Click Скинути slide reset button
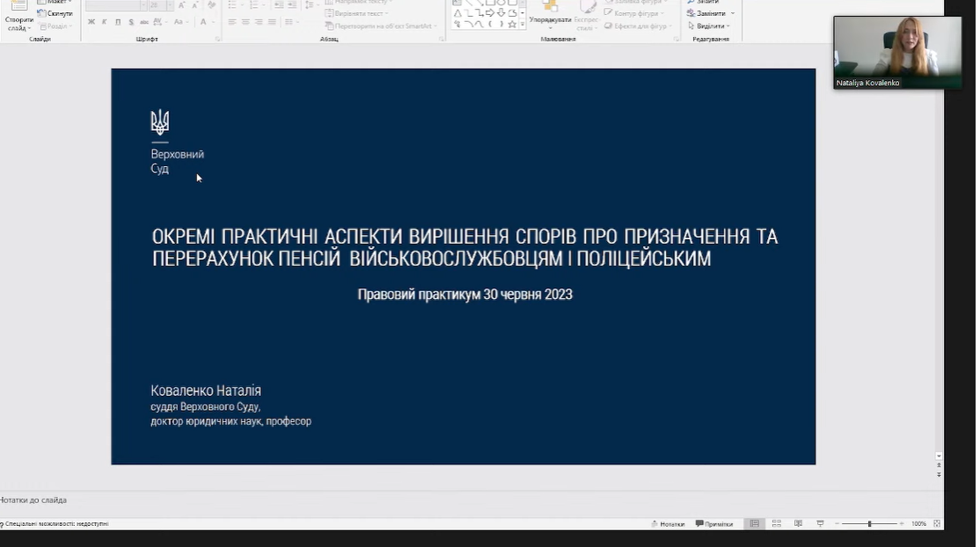The height and width of the screenshot is (547, 980). tap(55, 13)
